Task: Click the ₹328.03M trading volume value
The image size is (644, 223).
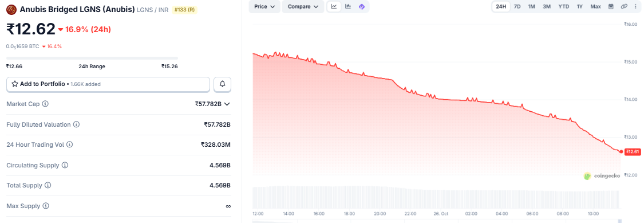Action: 216,145
